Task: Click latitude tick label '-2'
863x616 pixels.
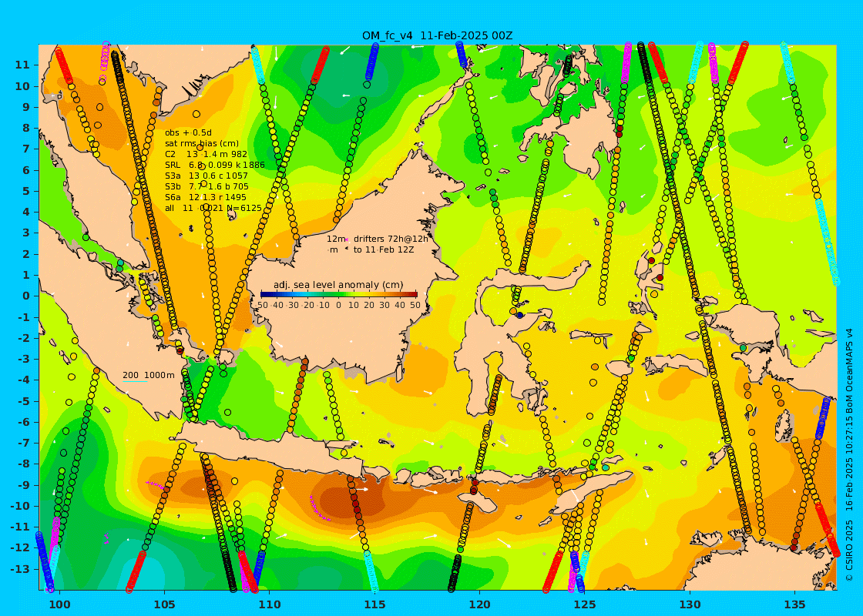Action: click(23, 338)
